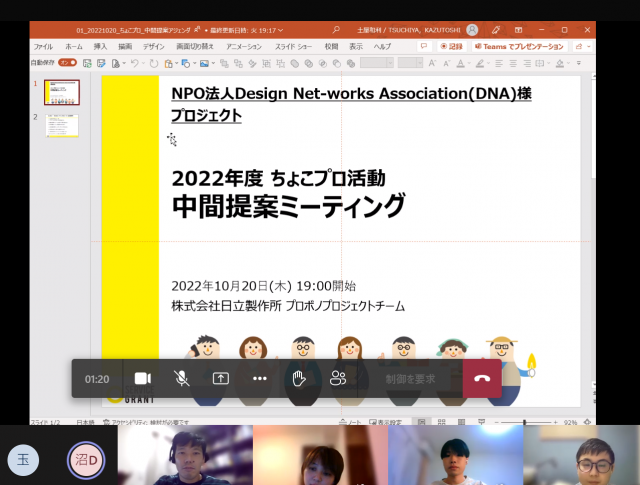Select slide 1 thumbnail
Viewport: 640px width, 485px height.
62,92
